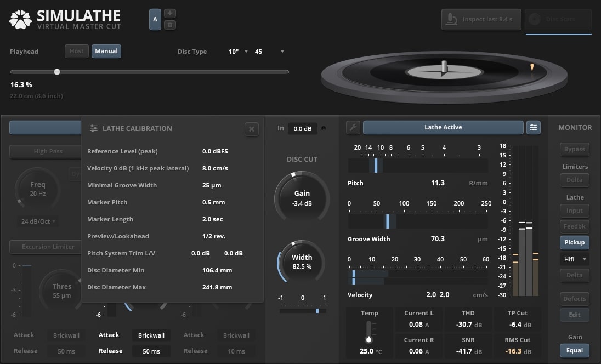Click the stylus on the vinyl disc
Image resolution: width=601 pixels, height=364 pixels.
[x=531, y=68]
